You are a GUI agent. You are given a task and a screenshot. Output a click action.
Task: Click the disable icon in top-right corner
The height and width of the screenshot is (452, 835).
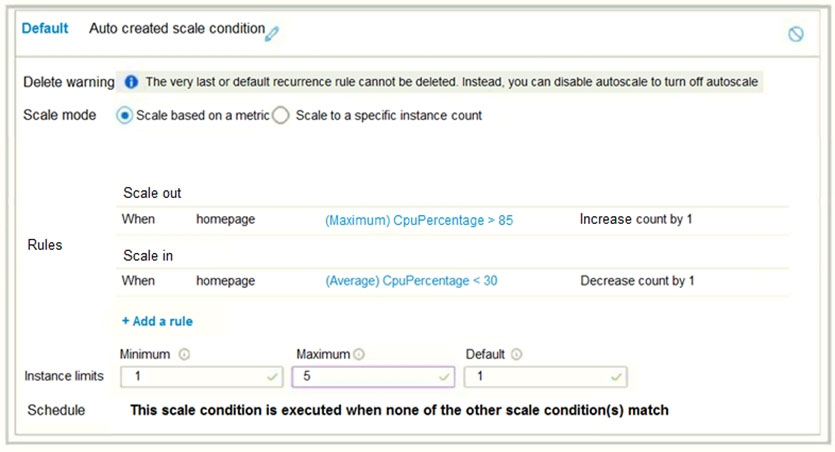pos(796,34)
